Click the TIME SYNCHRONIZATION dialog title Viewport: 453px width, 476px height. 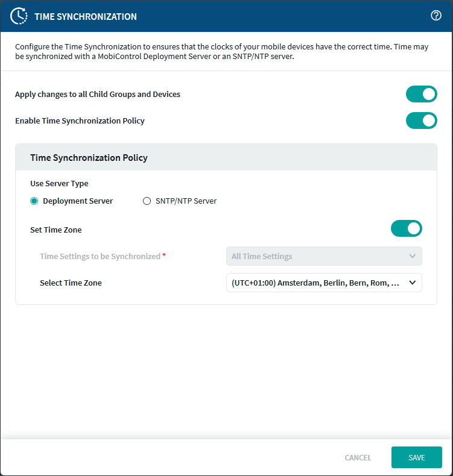86,16
